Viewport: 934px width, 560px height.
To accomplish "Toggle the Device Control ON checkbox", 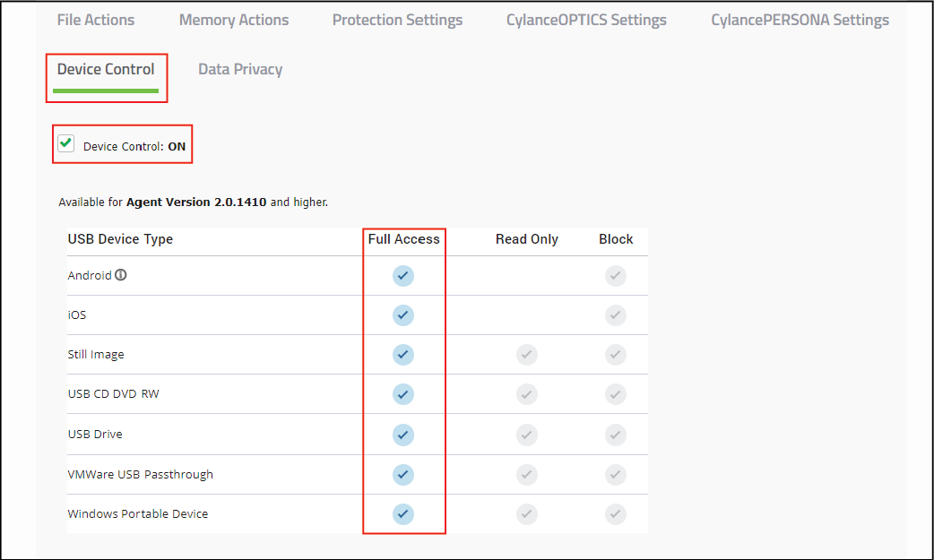I will tap(66, 143).
